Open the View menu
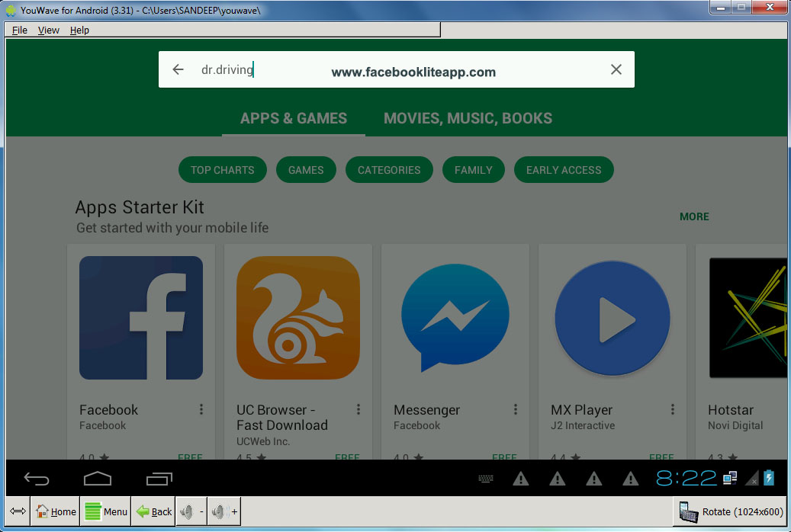The height and width of the screenshot is (532, 791). (48, 30)
